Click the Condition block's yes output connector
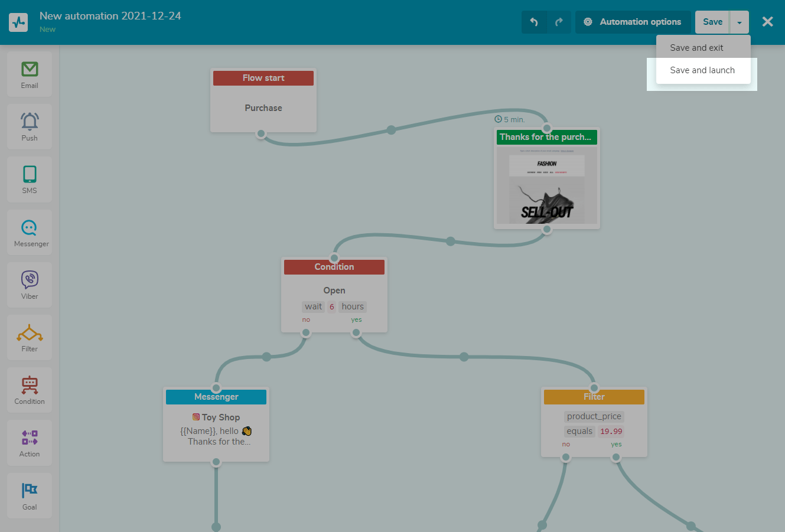 (x=356, y=332)
